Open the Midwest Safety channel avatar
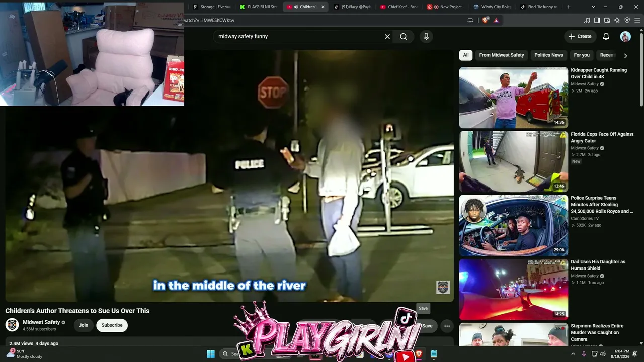The width and height of the screenshot is (644, 362). (x=12, y=325)
